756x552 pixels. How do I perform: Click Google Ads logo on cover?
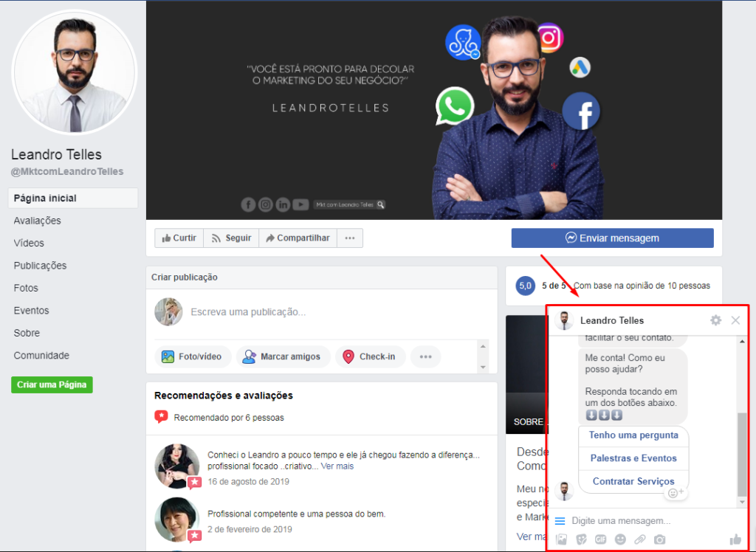tap(580, 67)
